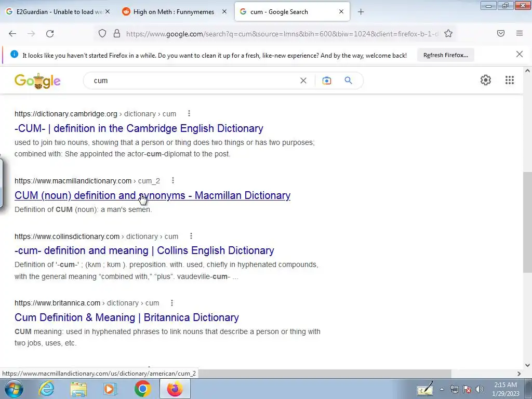The image size is (532, 399).
Task: Open Windows Media Player from taskbar
Action: coord(110,389)
